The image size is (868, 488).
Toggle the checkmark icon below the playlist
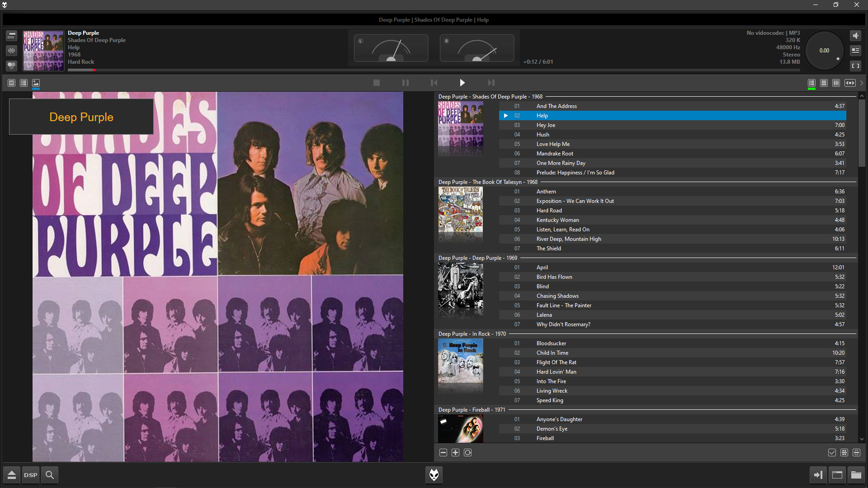click(x=832, y=453)
